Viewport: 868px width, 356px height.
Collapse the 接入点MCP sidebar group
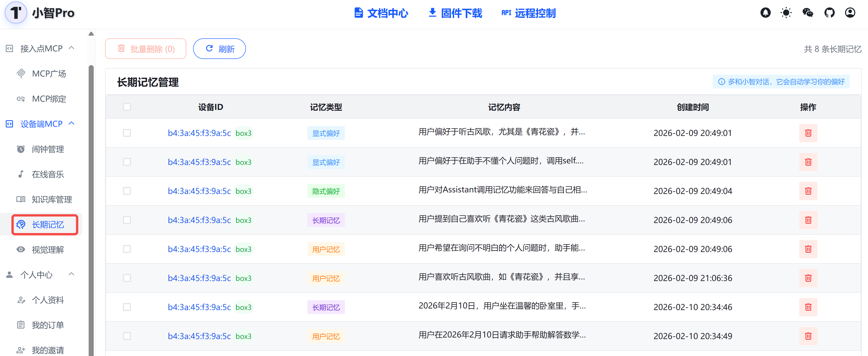(x=72, y=48)
